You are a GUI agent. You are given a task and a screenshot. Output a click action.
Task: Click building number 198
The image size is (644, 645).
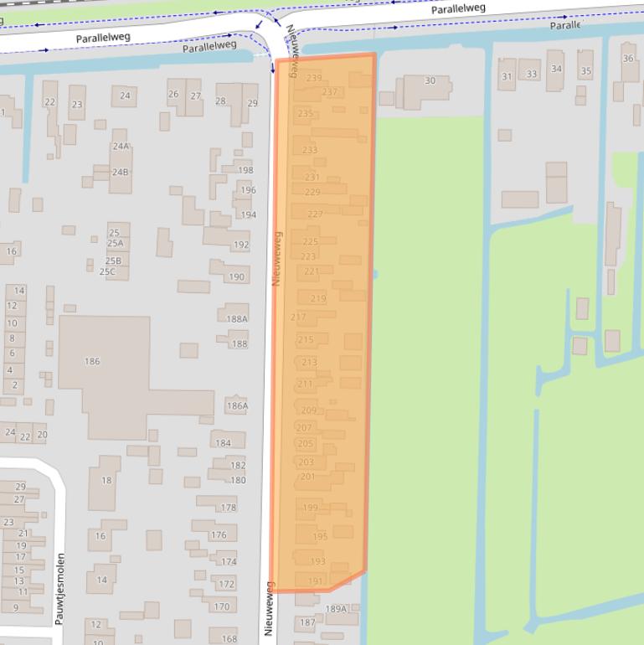coord(245,170)
